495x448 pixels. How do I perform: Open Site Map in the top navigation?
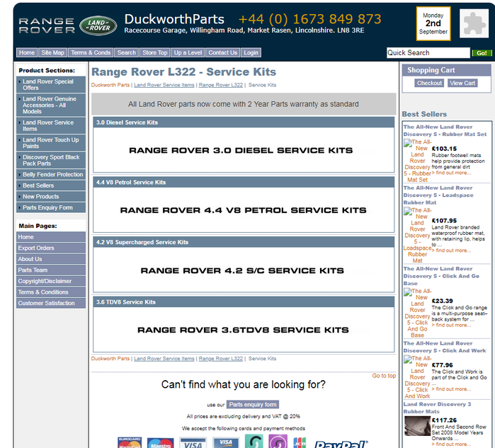(52, 52)
